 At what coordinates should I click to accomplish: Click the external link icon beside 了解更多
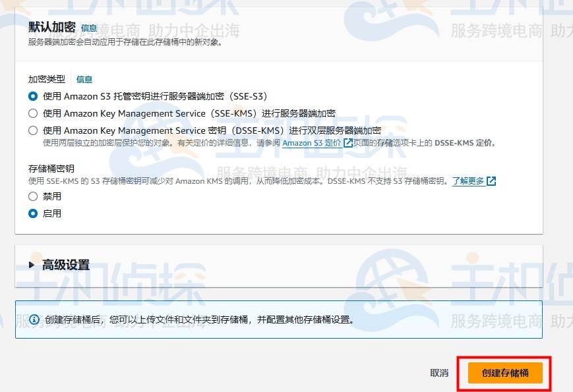(x=491, y=182)
